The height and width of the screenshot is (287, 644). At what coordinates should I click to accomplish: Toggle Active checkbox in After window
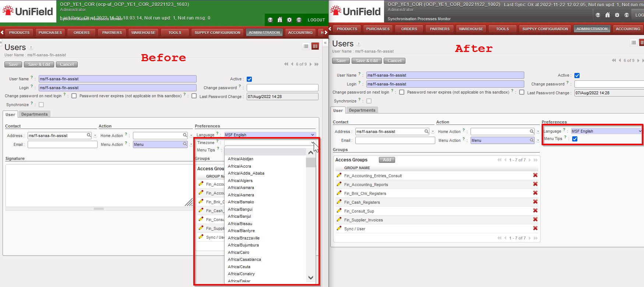click(x=577, y=76)
